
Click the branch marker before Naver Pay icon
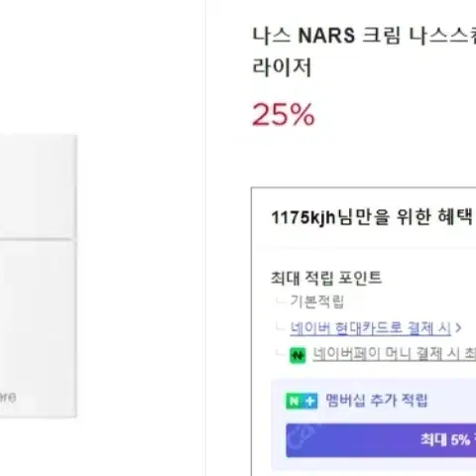280,353
